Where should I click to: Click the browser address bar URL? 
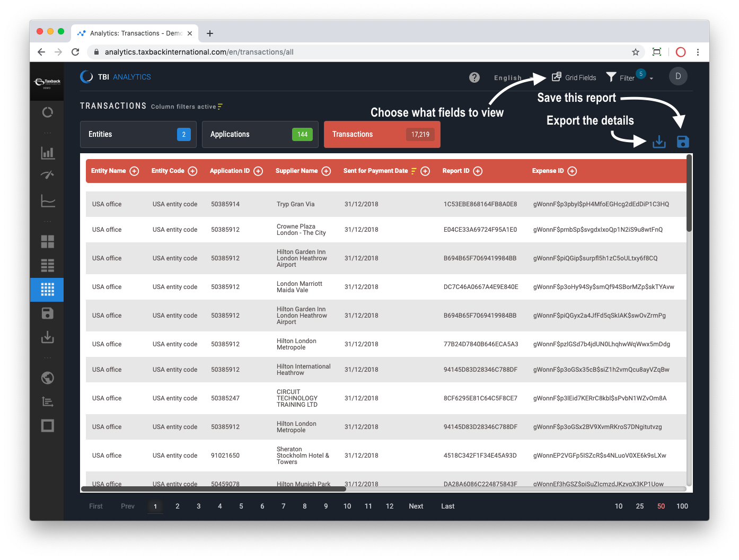[199, 52]
